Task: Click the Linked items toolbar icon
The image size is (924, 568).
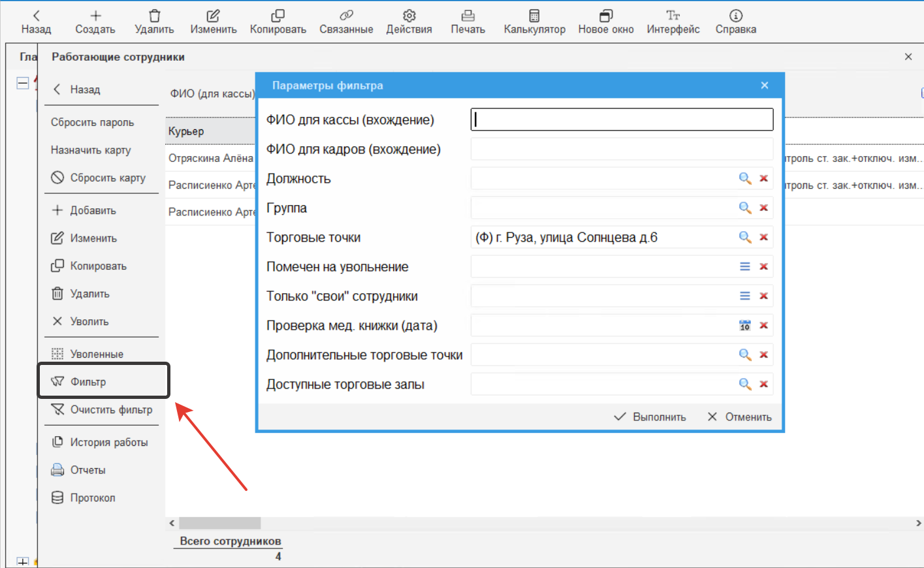Action: point(346,22)
